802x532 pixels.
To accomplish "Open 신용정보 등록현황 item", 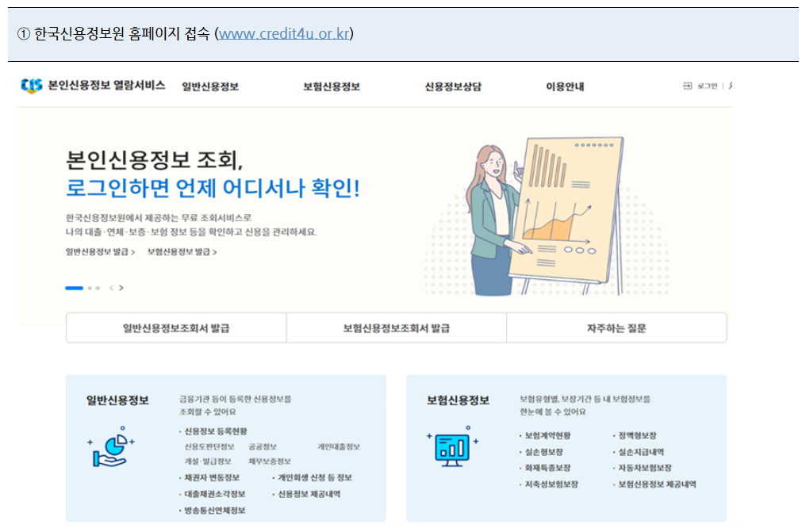I will (215, 431).
